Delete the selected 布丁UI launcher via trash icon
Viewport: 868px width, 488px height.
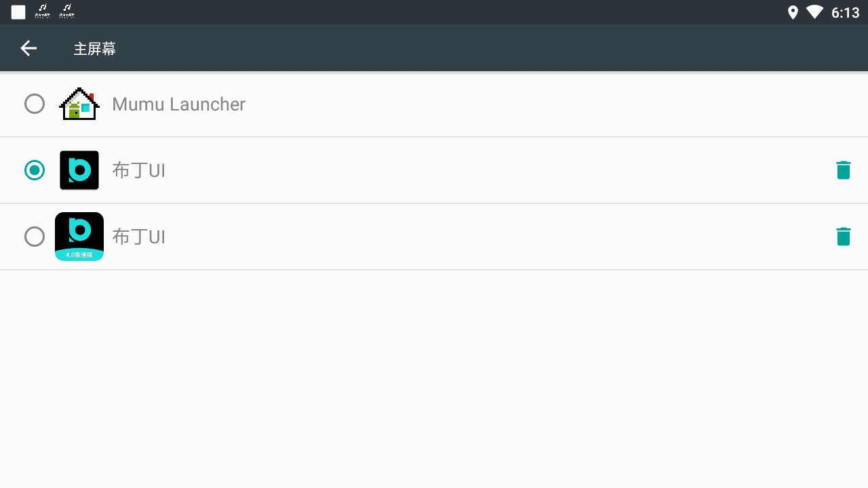(x=843, y=170)
